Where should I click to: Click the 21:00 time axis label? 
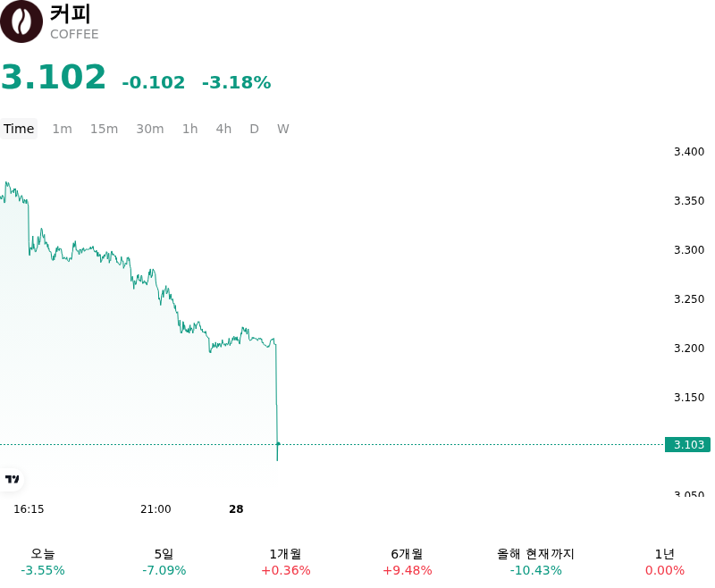(156, 509)
